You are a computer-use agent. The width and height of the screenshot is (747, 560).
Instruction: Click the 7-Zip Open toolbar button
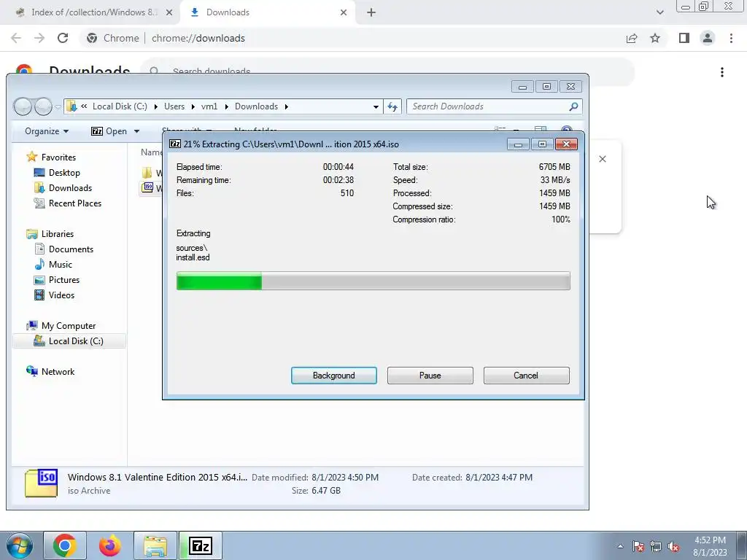(x=109, y=131)
